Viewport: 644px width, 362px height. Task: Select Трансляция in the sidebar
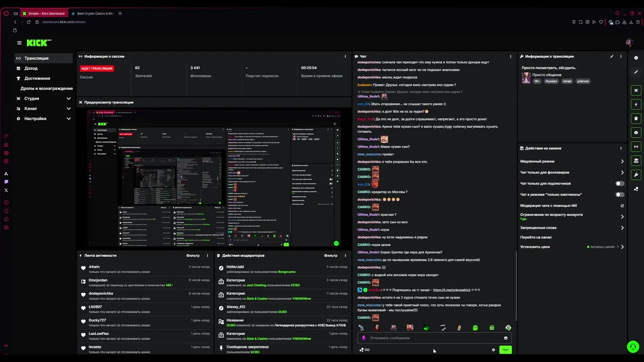44,58
